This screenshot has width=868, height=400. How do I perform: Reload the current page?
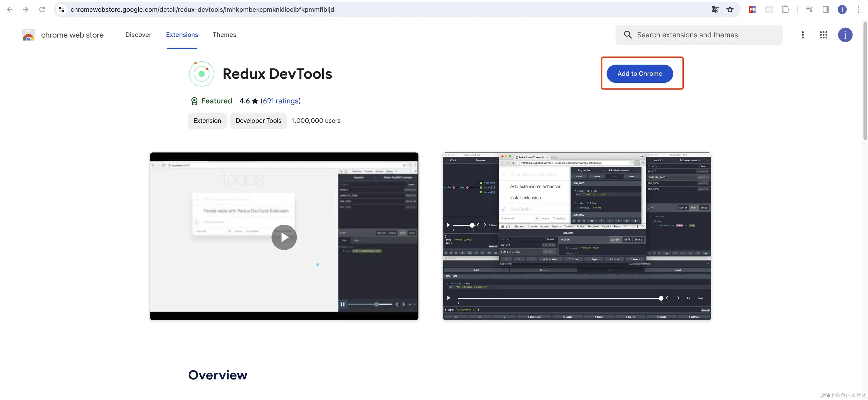(42, 9)
